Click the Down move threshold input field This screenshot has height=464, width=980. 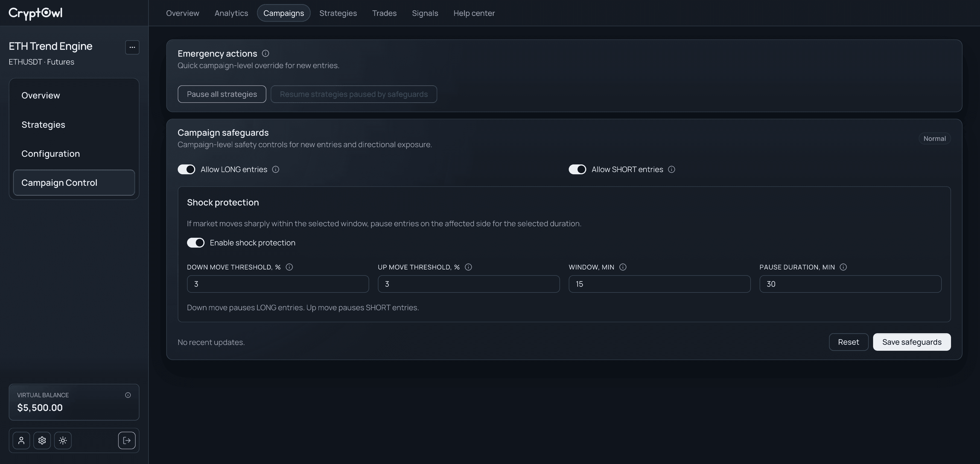(x=278, y=284)
